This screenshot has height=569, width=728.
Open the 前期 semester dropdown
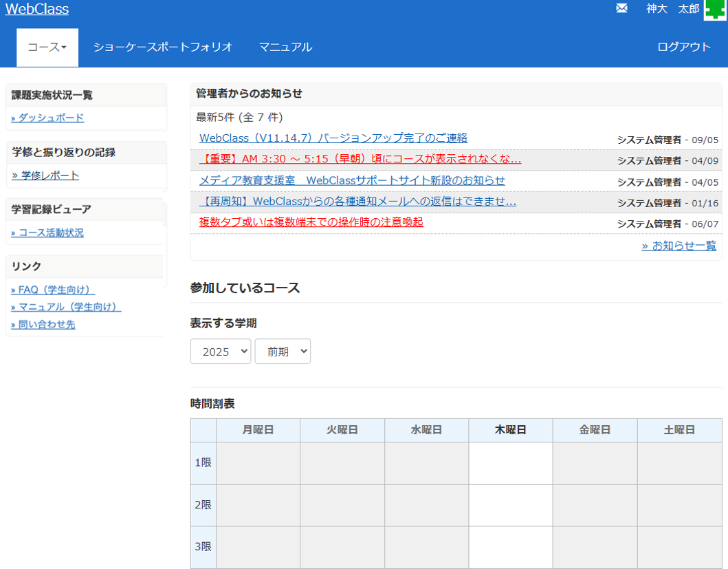[x=283, y=352]
